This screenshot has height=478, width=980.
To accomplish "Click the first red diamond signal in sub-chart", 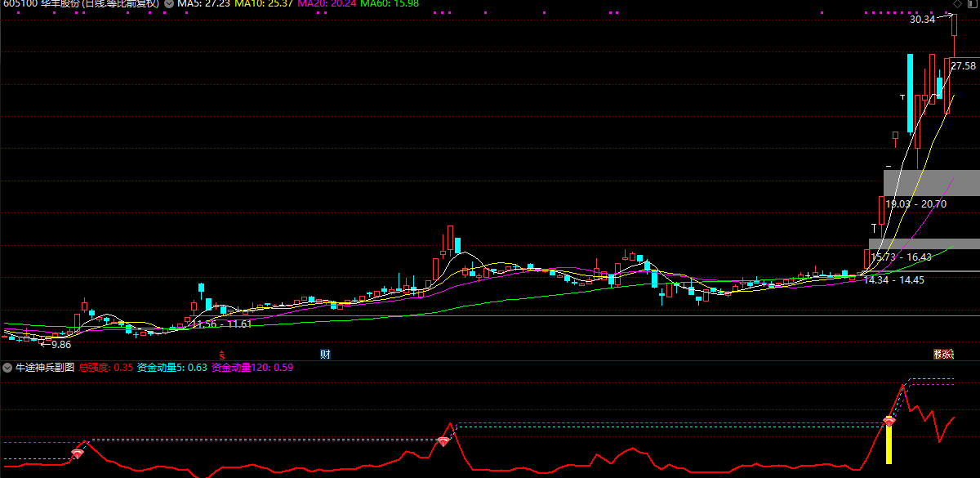I will (x=78, y=453).
